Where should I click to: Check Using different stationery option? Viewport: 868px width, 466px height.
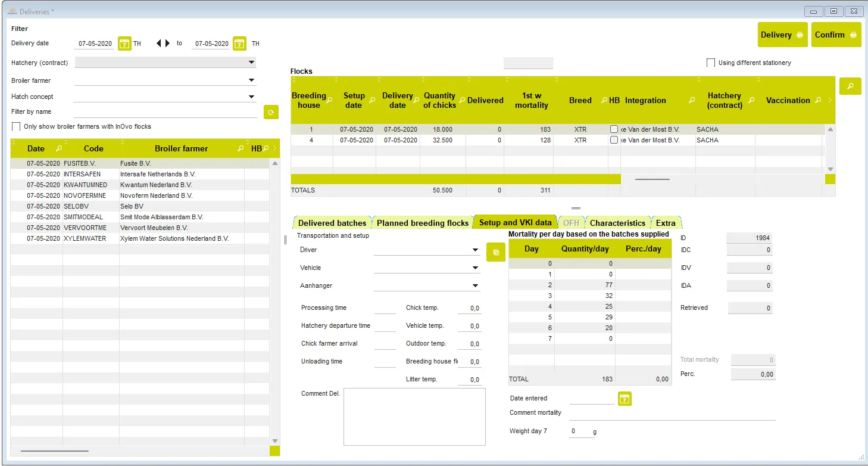[x=711, y=63]
